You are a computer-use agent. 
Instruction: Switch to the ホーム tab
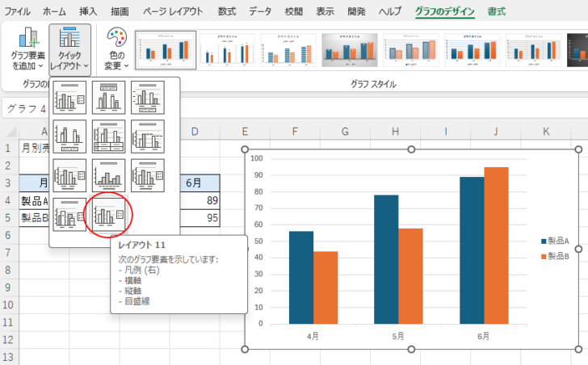click(54, 11)
